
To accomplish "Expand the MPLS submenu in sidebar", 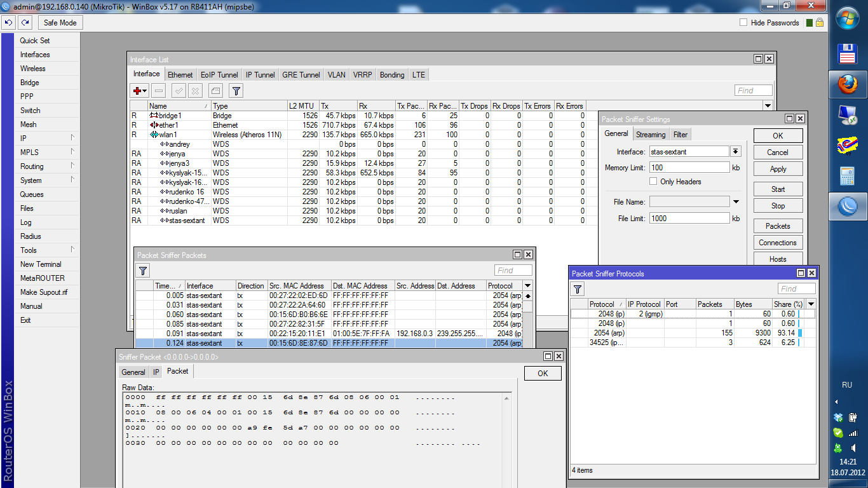I will click(72, 152).
